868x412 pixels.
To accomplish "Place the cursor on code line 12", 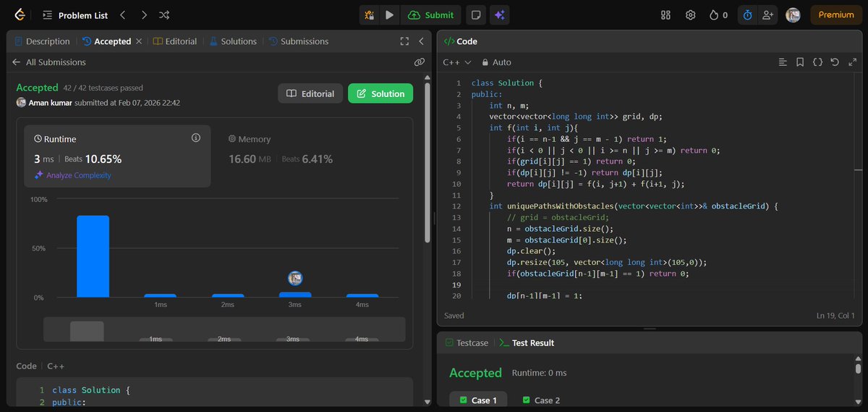I will tap(633, 206).
